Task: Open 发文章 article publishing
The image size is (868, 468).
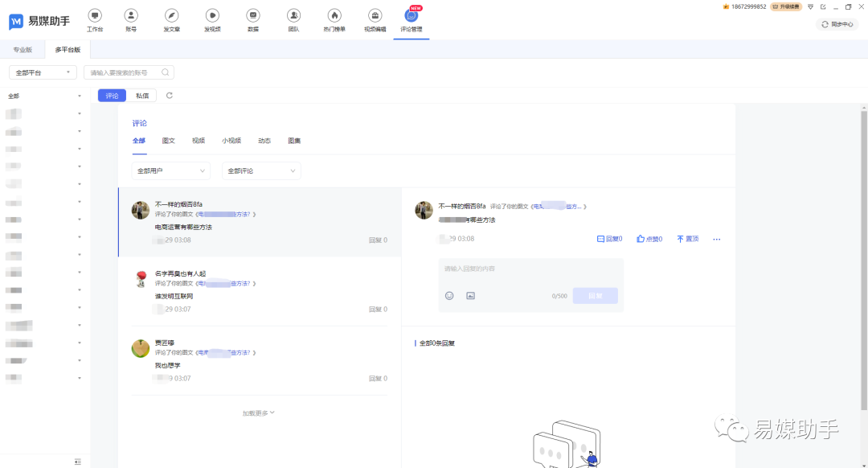Action: pos(172,20)
